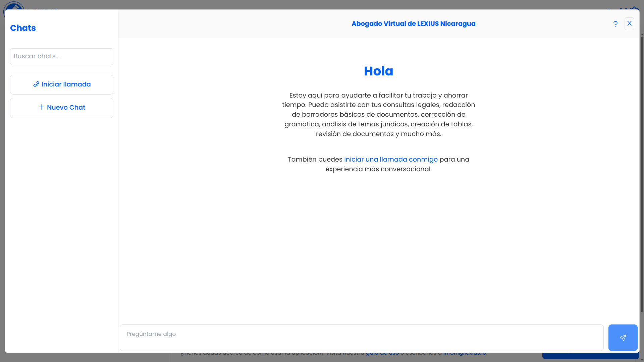Click the plus icon on Nuevo Chat
644x362 pixels.
tap(41, 107)
